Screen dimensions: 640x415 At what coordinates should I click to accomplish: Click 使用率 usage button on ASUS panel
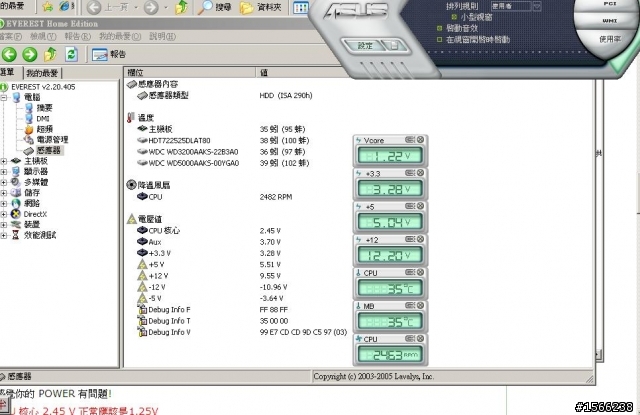610,39
